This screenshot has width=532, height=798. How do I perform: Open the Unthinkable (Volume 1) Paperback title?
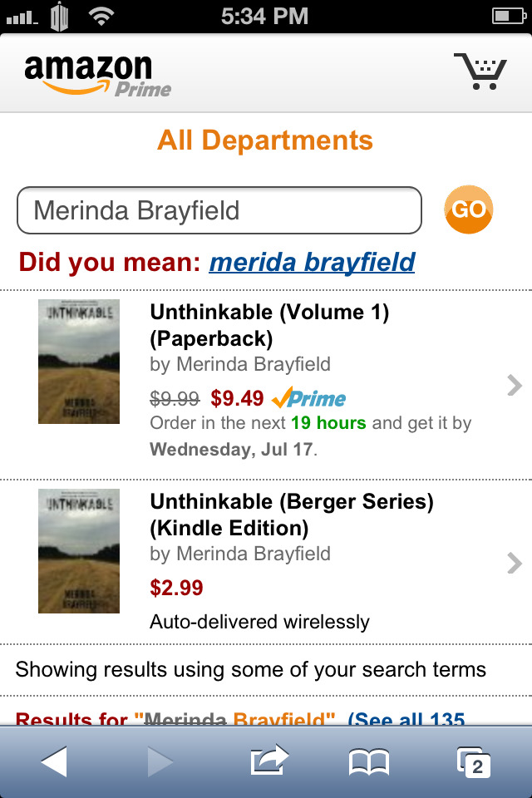pos(269,325)
